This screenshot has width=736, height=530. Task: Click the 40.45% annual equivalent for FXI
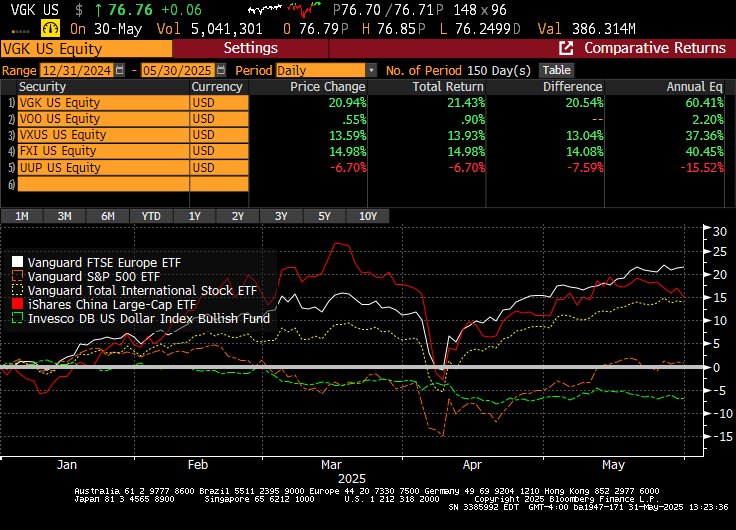click(x=705, y=152)
